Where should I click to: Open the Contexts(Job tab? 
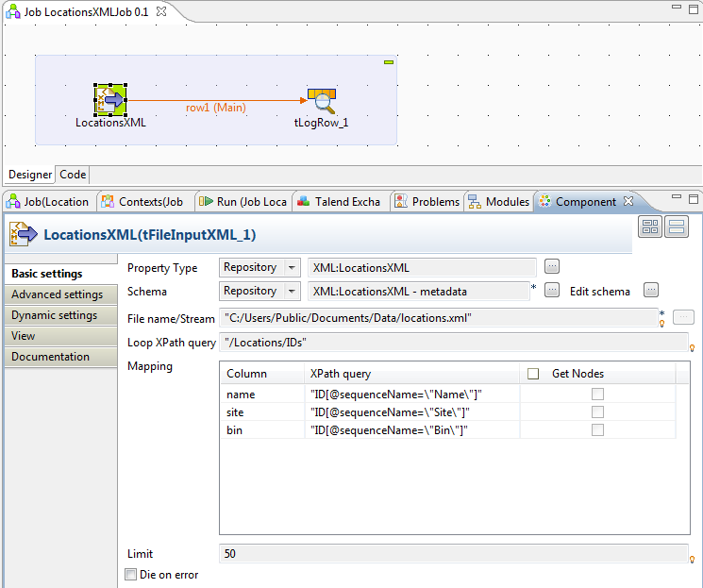click(x=142, y=202)
